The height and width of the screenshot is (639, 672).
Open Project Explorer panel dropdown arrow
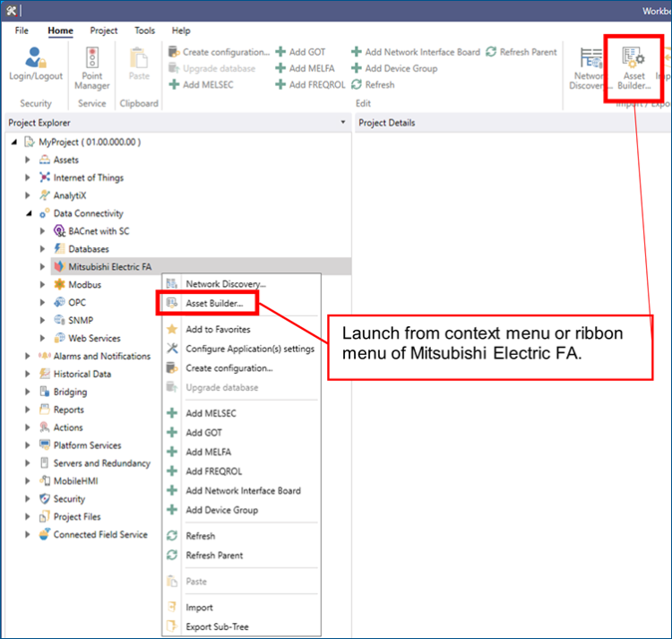point(343,122)
